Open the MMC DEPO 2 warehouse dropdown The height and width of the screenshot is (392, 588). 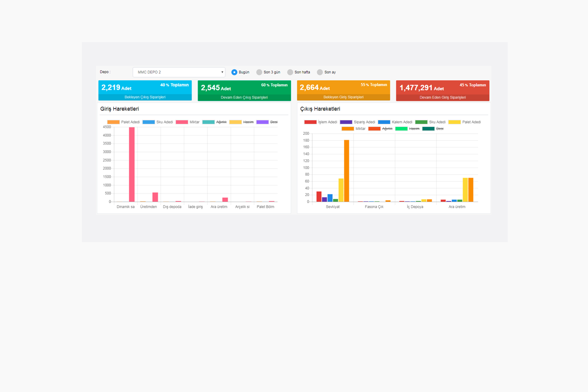click(x=179, y=72)
